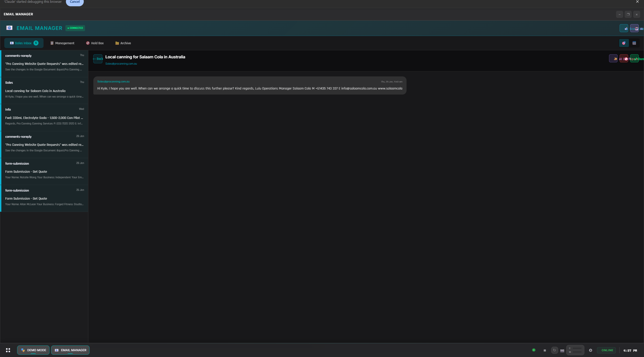The width and height of the screenshot is (644, 357).
Task: Select the target focus view icon
Action: click(x=624, y=43)
